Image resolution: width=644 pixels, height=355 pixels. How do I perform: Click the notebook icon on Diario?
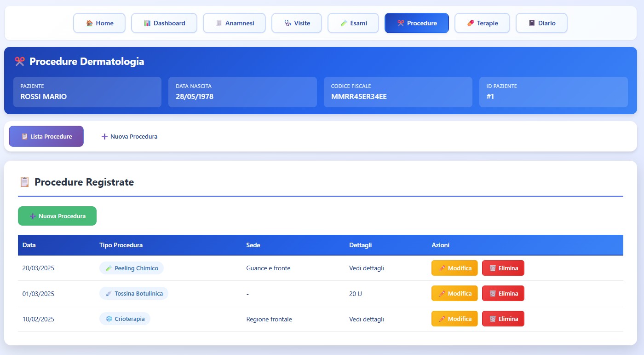(532, 23)
